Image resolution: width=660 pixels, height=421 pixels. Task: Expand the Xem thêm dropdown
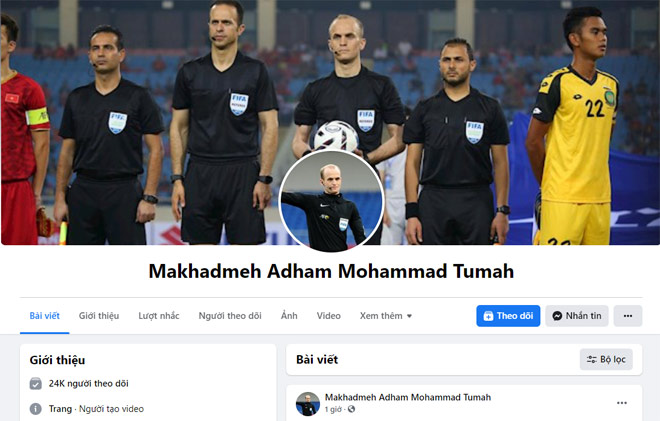pyautogui.click(x=386, y=316)
